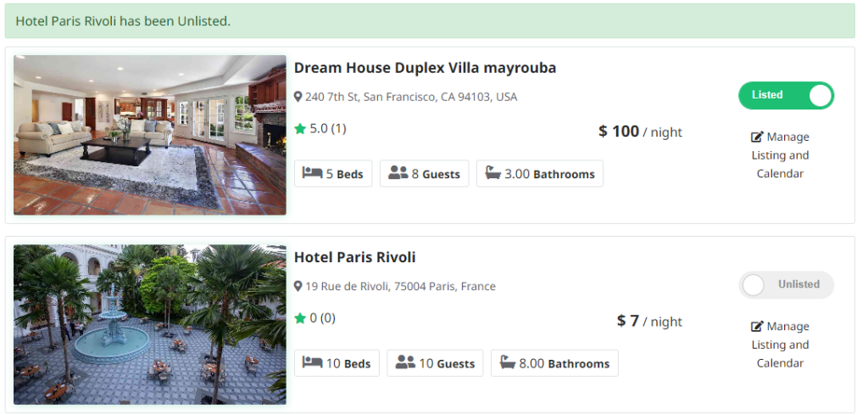The width and height of the screenshot is (868, 415).
Task: Click the 3.00 Bathrooms badge
Action: tap(540, 173)
